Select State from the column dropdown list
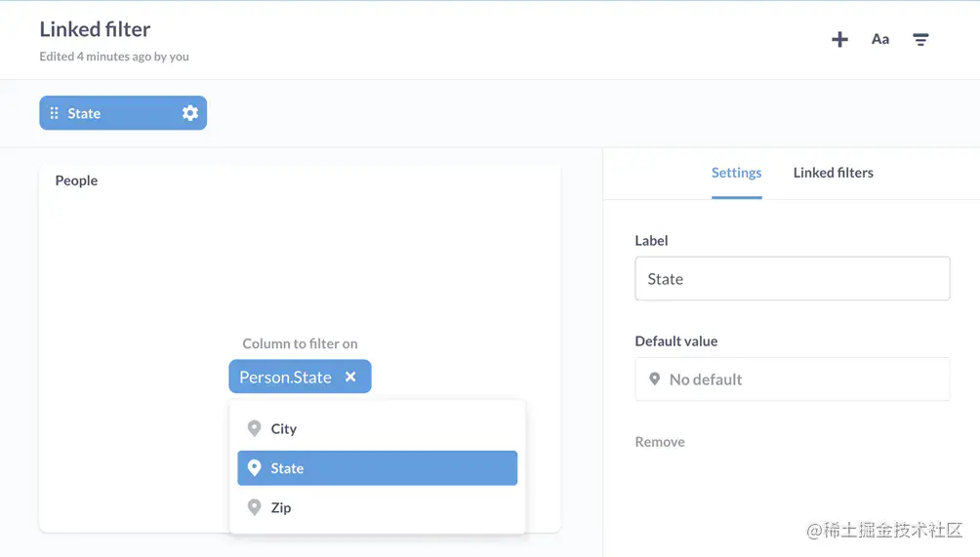980x557 pixels. tap(378, 467)
